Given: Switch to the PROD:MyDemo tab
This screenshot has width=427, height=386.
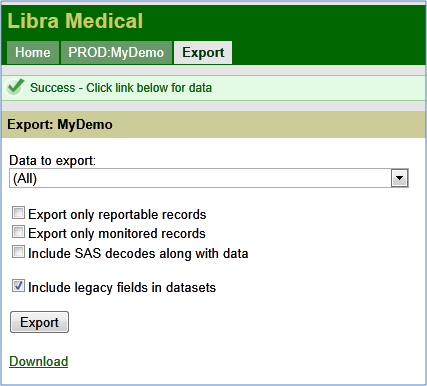Looking at the screenshot, I should (x=116, y=52).
